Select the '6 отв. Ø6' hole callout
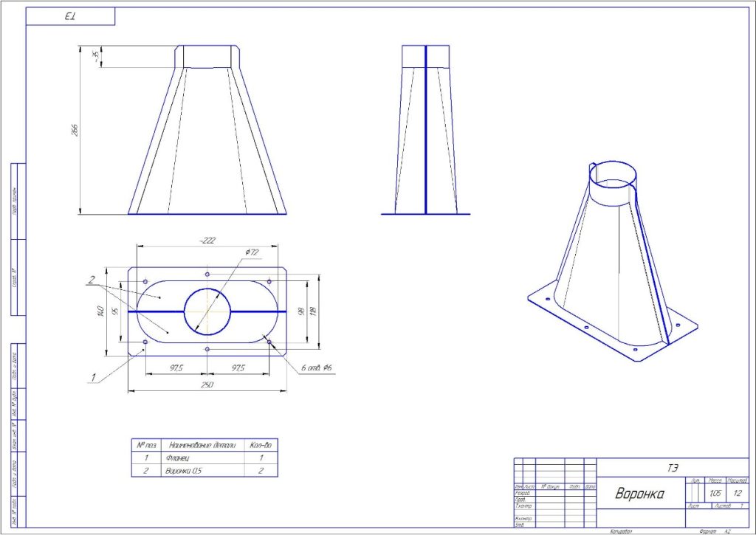Image resolution: width=756 pixels, height=535 pixels. click(317, 368)
